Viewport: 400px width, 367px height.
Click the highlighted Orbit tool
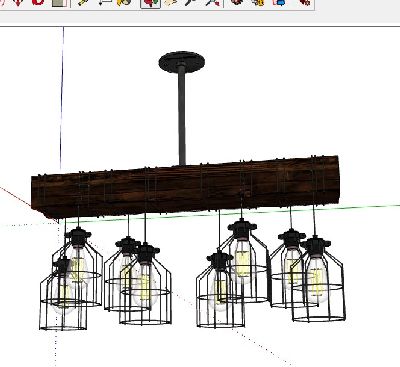pyautogui.click(x=150, y=3)
